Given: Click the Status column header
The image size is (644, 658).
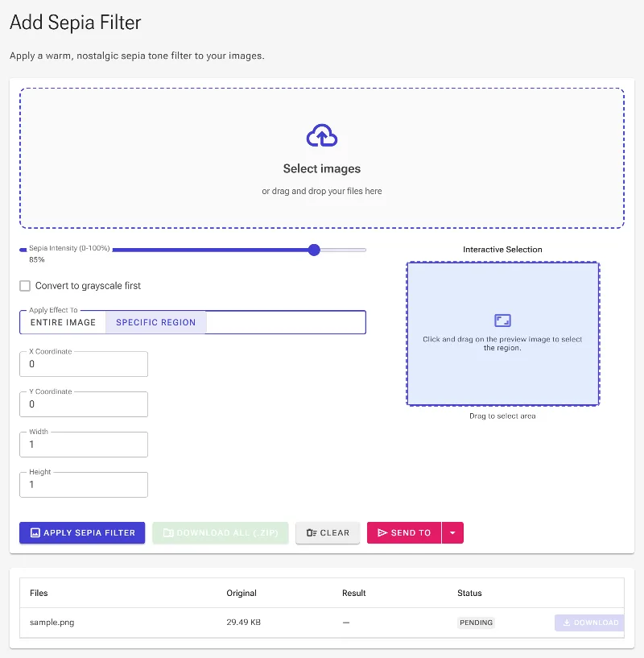Looking at the screenshot, I should point(469,593).
